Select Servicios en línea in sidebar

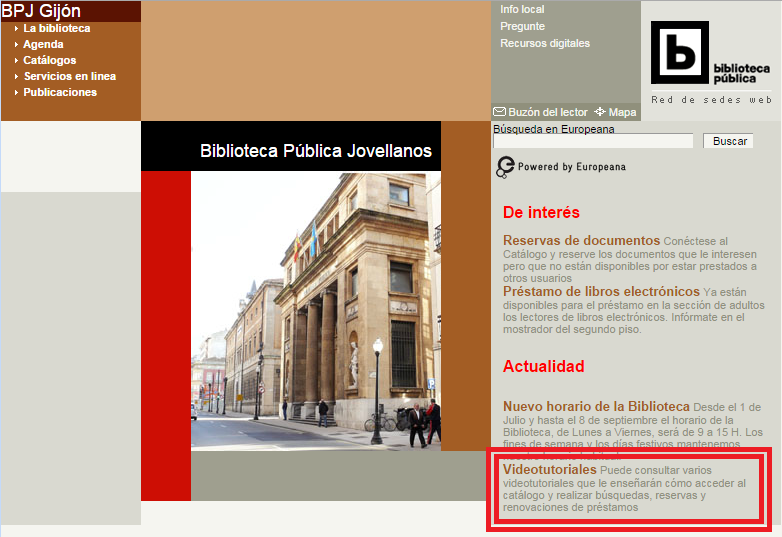tap(70, 77)
